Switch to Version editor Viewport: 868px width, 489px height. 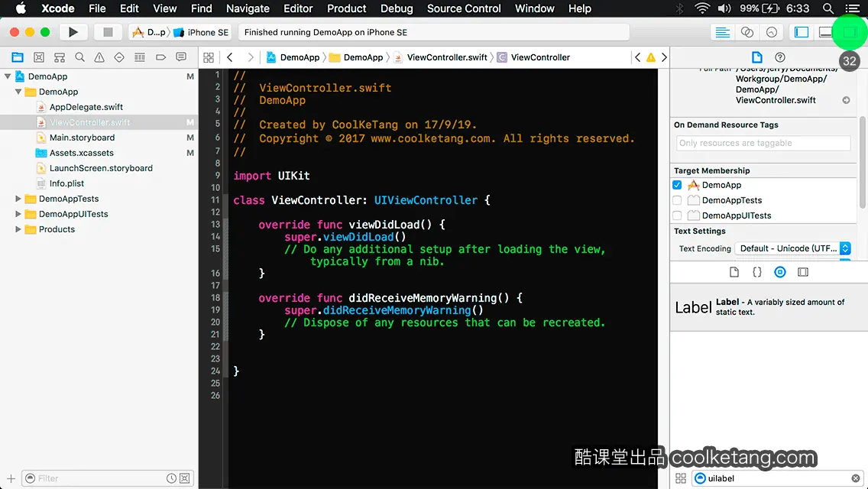[x=772, y=32]
